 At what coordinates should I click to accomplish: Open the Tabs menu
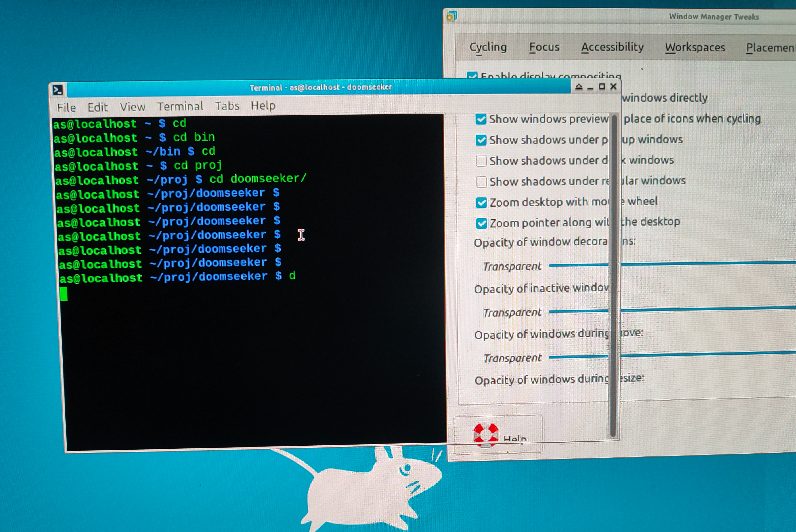[x=227, y=106]
